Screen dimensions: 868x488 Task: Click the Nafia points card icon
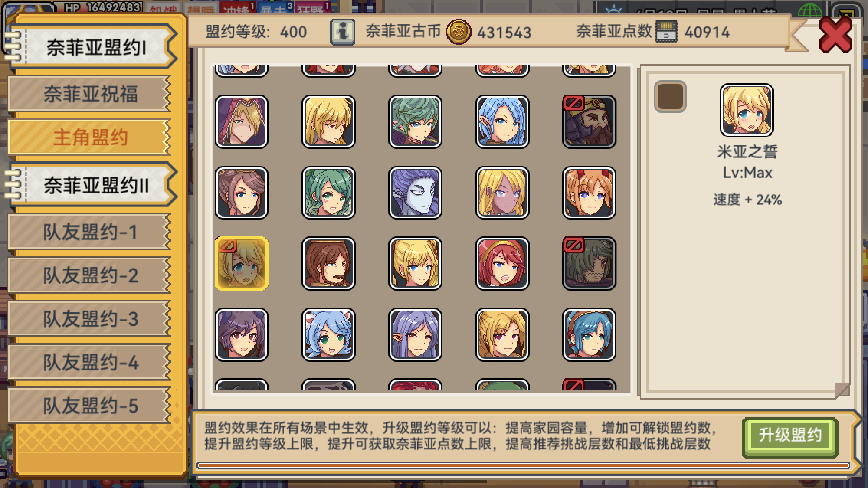point(666,31)
